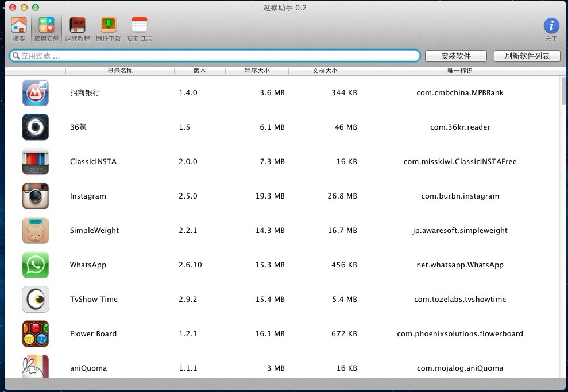The width and height of the screenshot is (568, 392).
Task: Click the WhatsApp green app icon
Action: (x=36, y=265)
